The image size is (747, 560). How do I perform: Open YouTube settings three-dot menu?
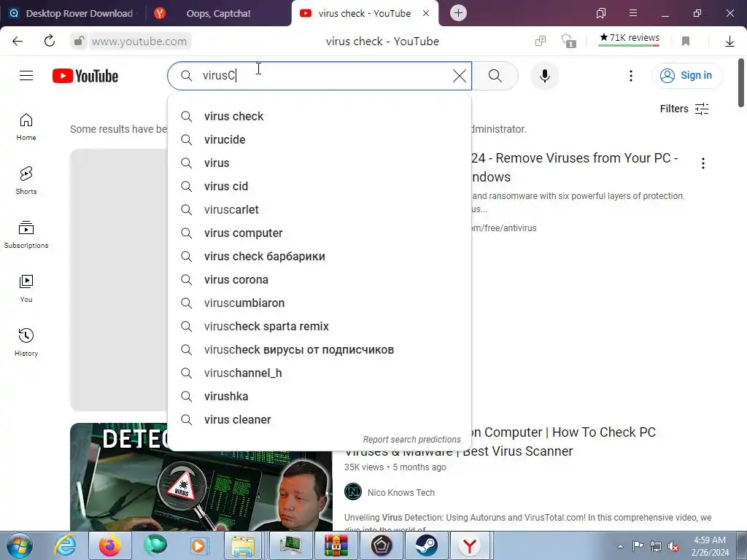click(631, 76)
